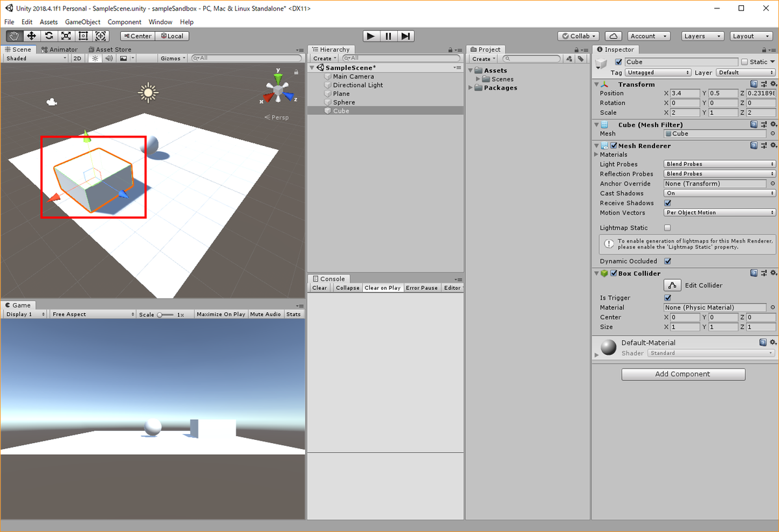Toggle Box Collider enabled checkbox
This screenshot has height=532, width=779.
click(613, 274)
